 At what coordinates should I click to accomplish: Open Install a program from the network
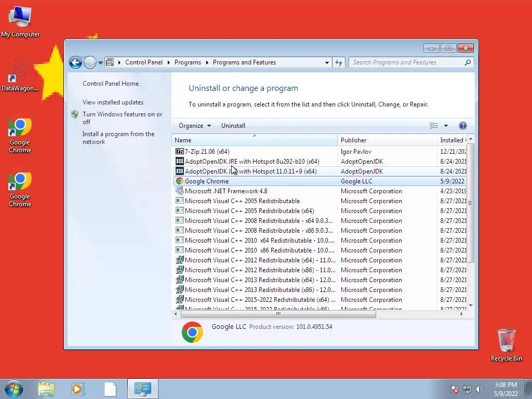(x=118, y=138)
